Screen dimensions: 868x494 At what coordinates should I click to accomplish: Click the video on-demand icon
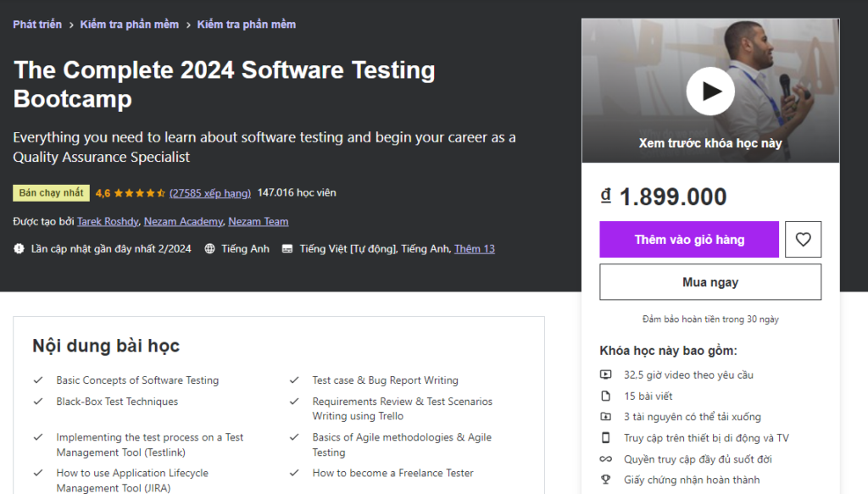tap(606, 375)
